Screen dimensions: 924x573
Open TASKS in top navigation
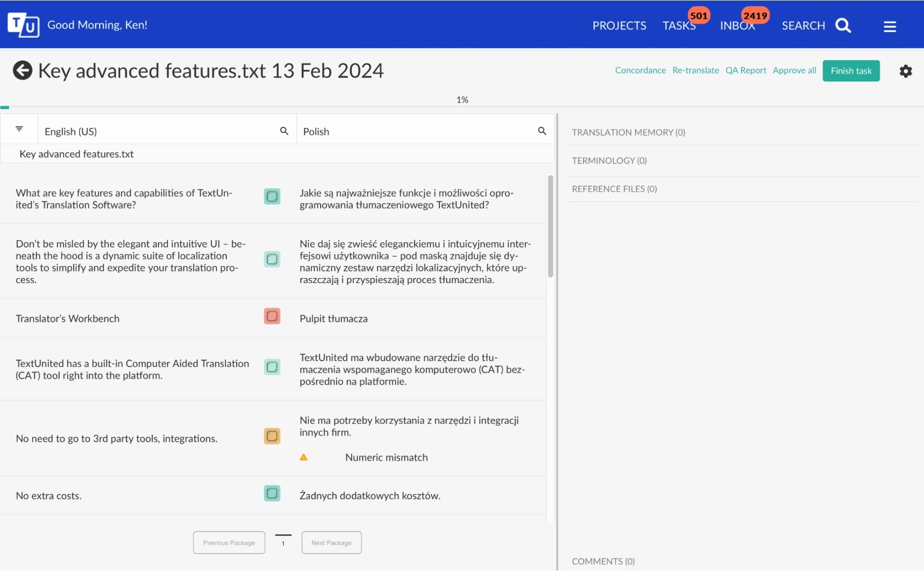tap(679, 26)
